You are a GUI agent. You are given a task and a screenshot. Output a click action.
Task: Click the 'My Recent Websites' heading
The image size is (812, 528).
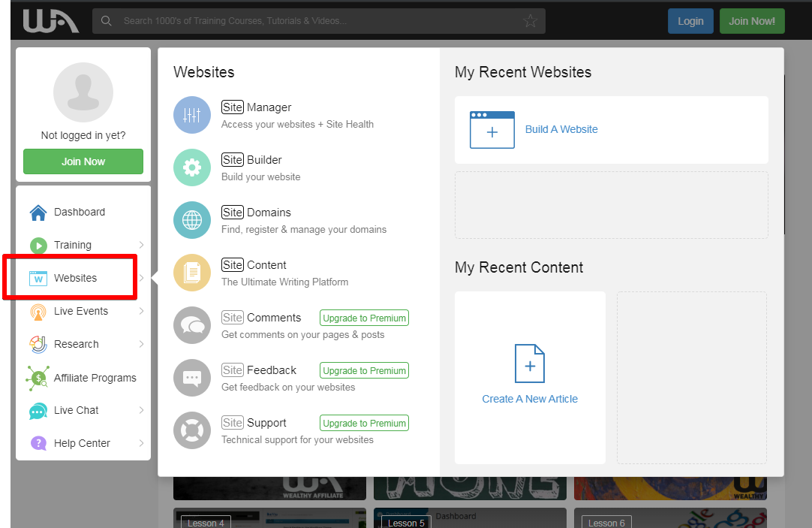tap(523, 72)
